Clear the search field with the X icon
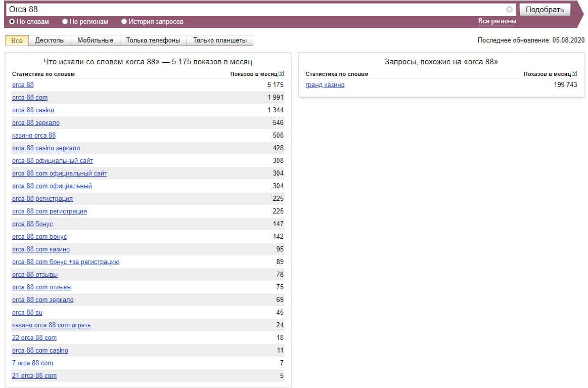This screenshot has width=588, height=388. pyautogui.click(x=509, y=10)
